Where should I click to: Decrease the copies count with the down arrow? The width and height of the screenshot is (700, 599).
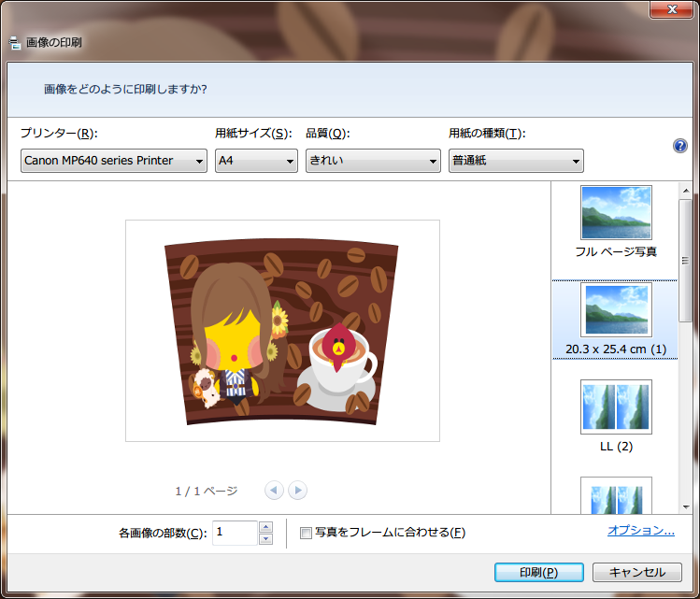(x=266, y=539)
